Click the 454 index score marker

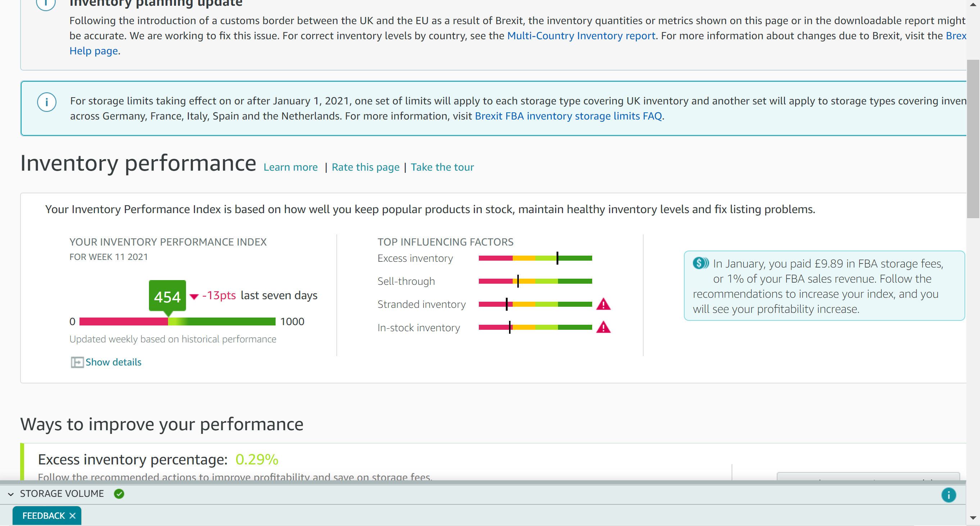(167, 296)
